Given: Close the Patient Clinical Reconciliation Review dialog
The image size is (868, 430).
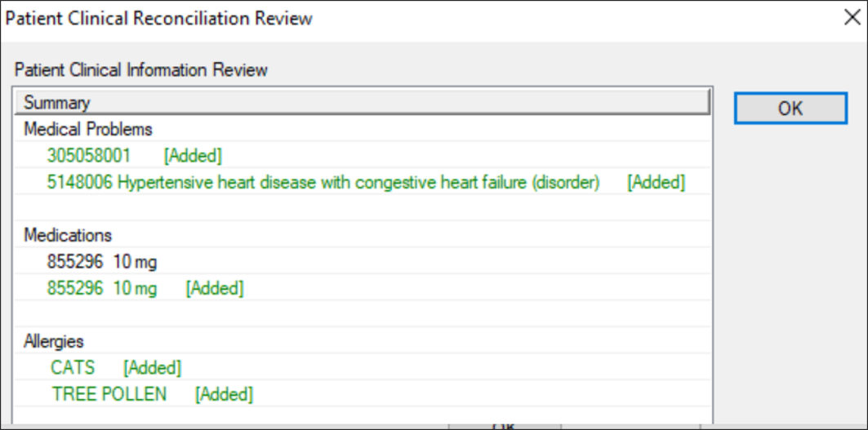Looking at the screenshot, I should point(851,19).
